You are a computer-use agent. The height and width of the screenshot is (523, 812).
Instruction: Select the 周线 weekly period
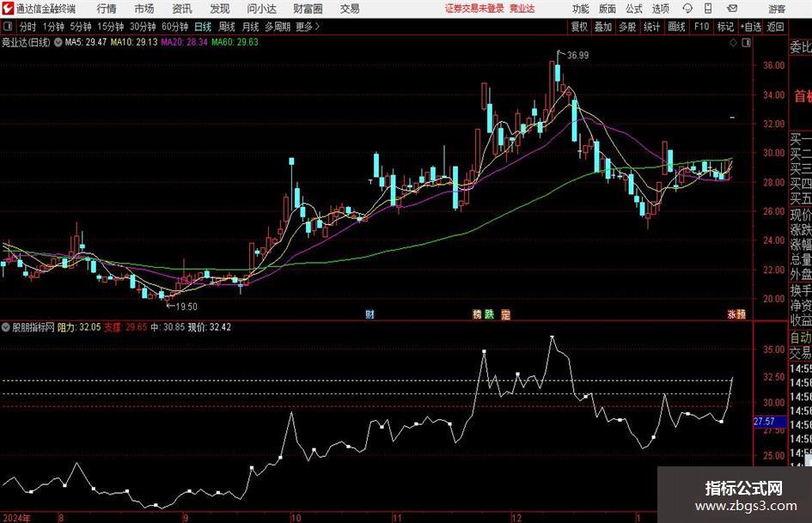pyautogui.click(x=226, y=27)
